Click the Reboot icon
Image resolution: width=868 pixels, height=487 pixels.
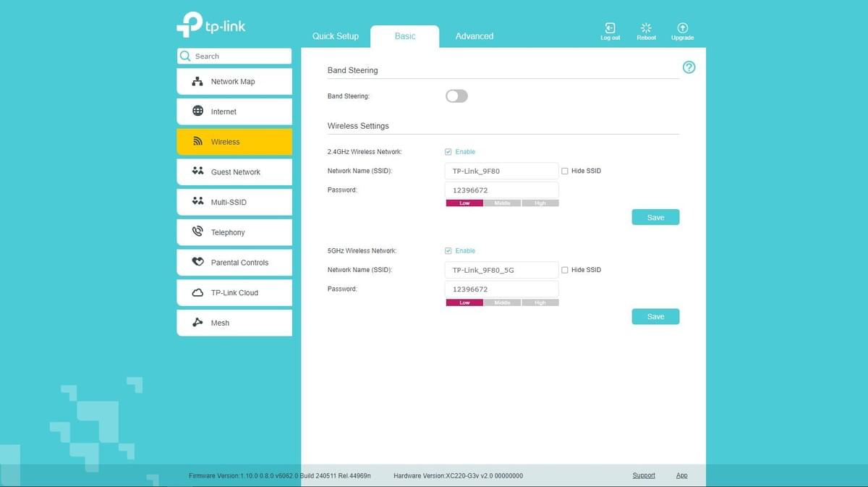pyautogui.click(x=646, y=27)
